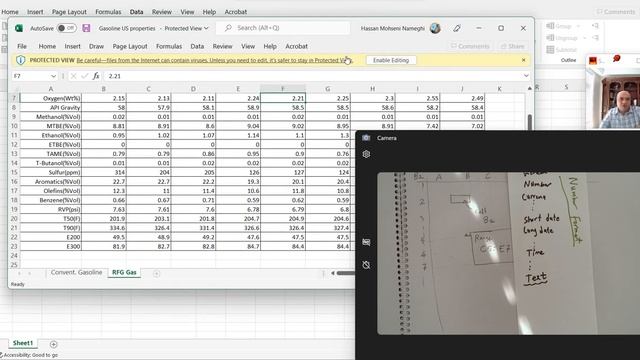Click the Name Box showing F7

(31, 76)
